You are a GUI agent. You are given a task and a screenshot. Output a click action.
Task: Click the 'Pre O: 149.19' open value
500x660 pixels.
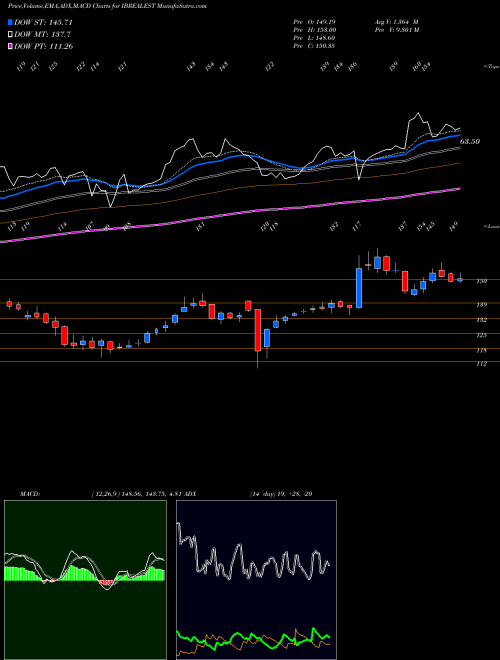pos(314,22)
